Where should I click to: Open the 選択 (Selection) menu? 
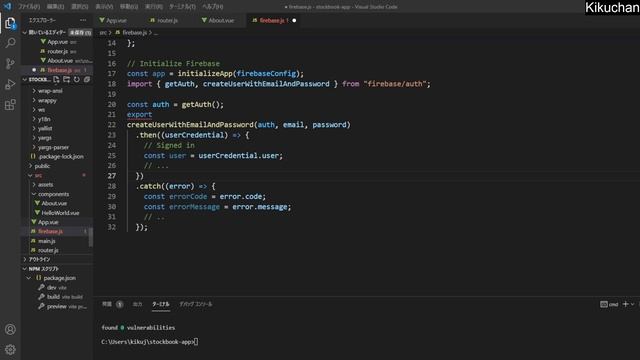point(80,7)
